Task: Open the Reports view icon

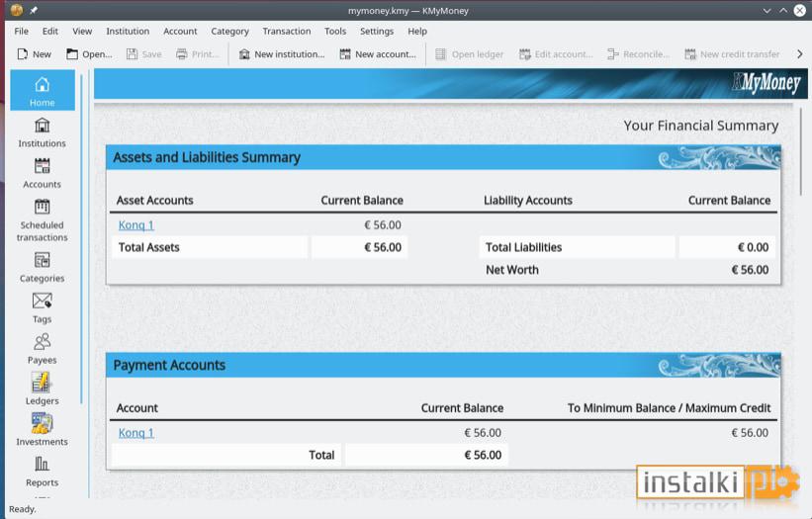Action: coord(42,464)
